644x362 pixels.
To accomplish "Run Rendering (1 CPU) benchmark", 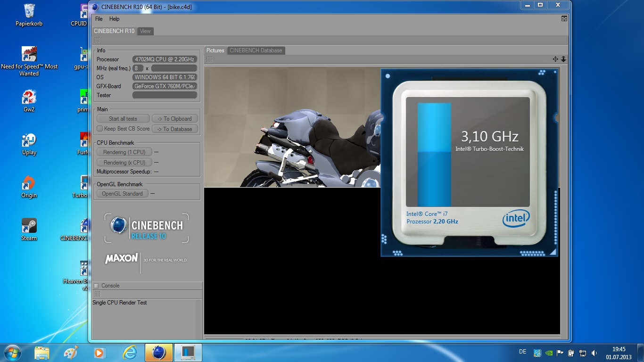I will click(x=124, y=152).
